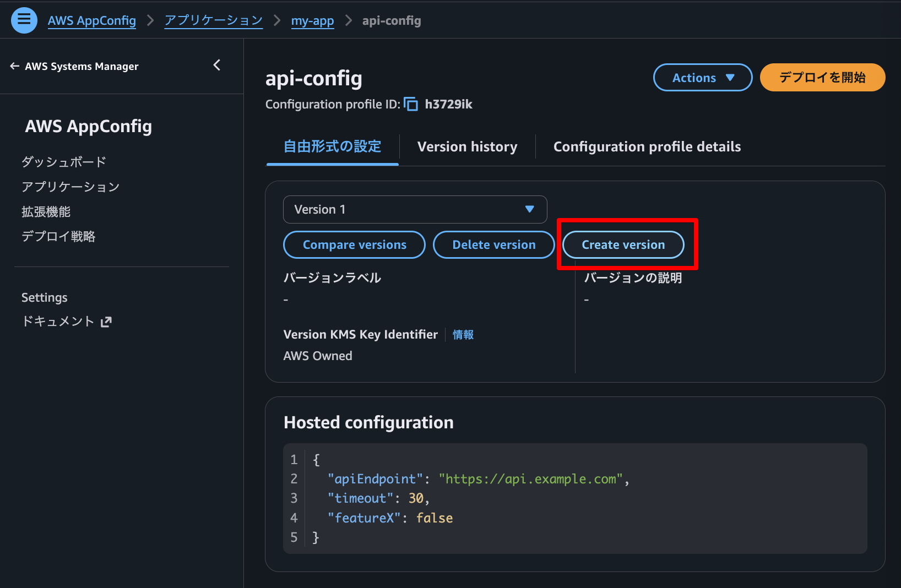Navigate to AWS AppConfig breadcrumb
The height and width of the screenshot is (588, 901).
click(x=92, y=21)
